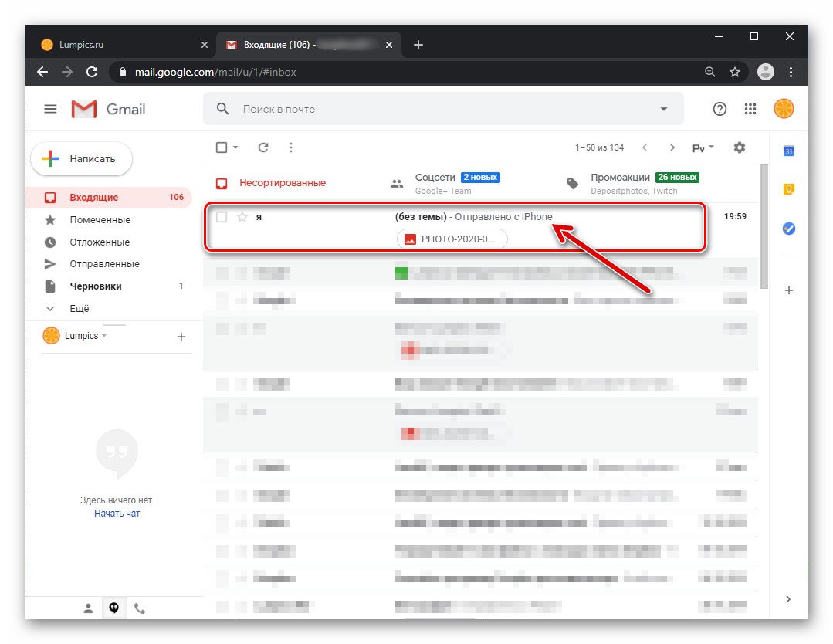Open the Google account avatar in Gmail header
Image resolution: width=833 pixels, height=644 pixels.
point(784,109)
